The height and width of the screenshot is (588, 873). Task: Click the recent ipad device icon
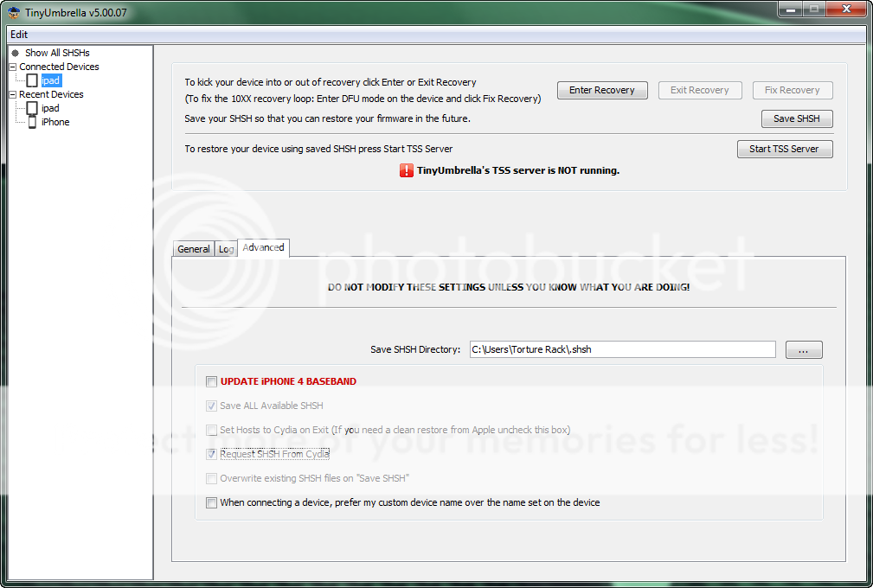pos(32,108)
